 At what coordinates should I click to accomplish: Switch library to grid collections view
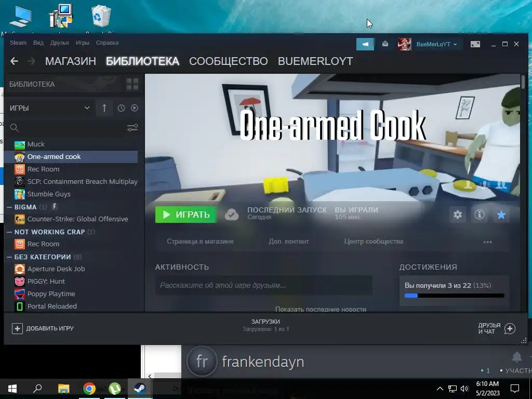(132, 84)
